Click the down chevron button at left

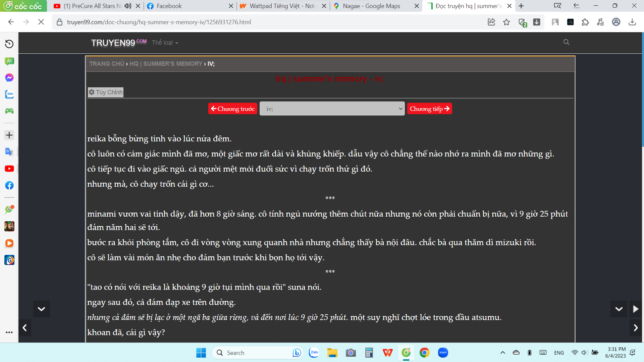[x=42, y=309]
